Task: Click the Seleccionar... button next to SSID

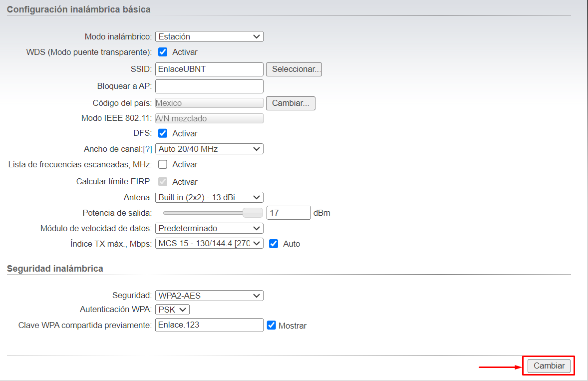Action: pyautogui.click(x=294, y=69)
